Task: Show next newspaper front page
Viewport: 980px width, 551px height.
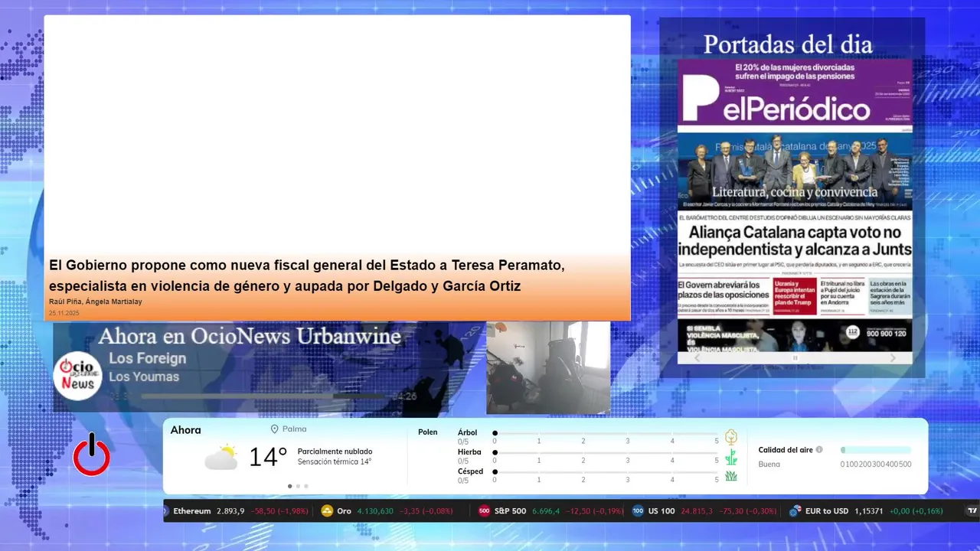Action: click(x=893, y=358)
